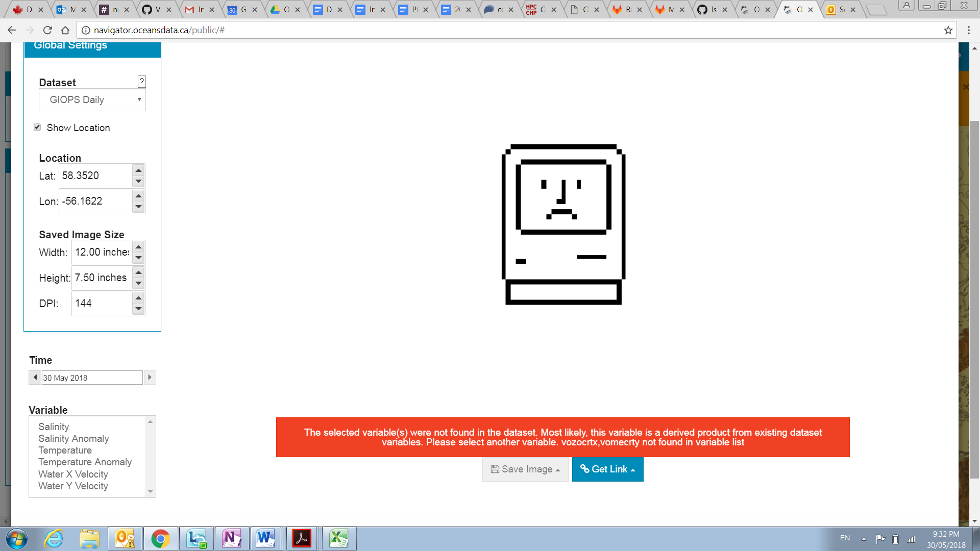Decrease the DPI value with down stepper
Image resolution: width=980 pixels, height=551 pixels.
[x=138, y=309]
